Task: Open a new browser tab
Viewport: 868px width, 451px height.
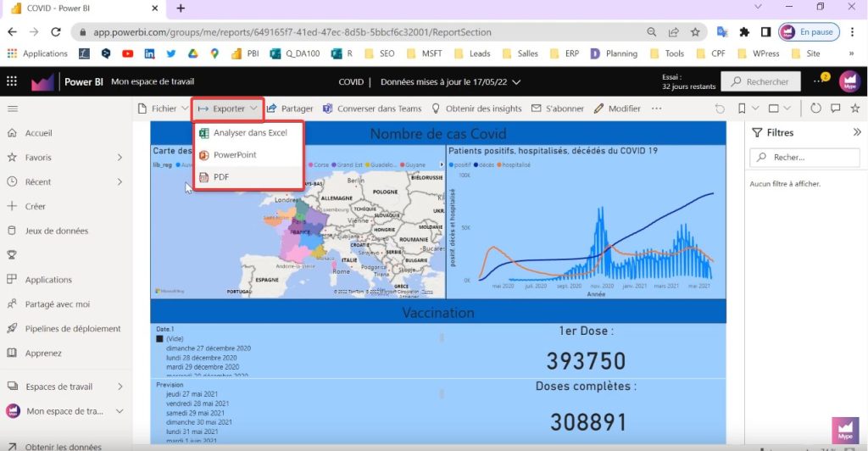Action: point(181,8)
